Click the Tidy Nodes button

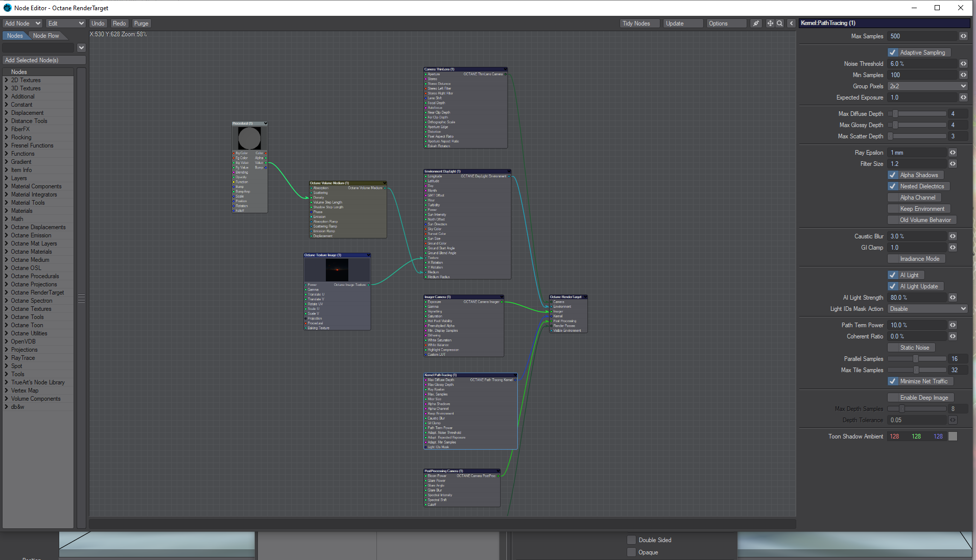[639, 23]
